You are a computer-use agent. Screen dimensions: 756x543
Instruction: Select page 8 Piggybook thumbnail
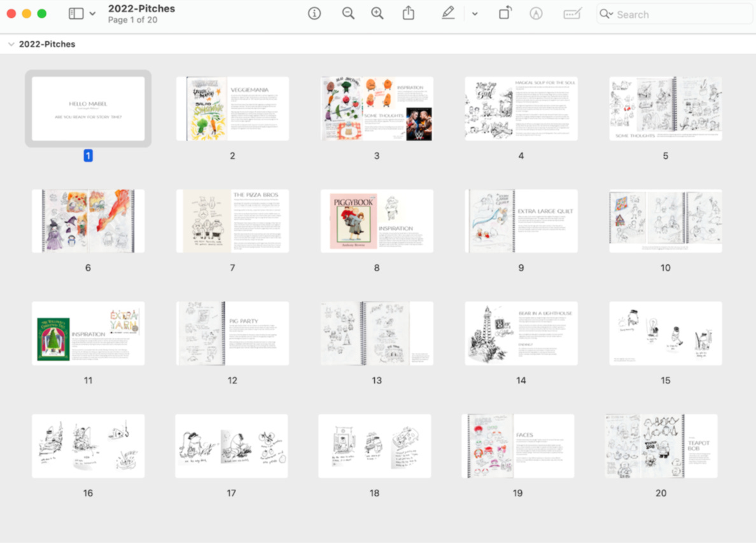click(x=377, y=221)
